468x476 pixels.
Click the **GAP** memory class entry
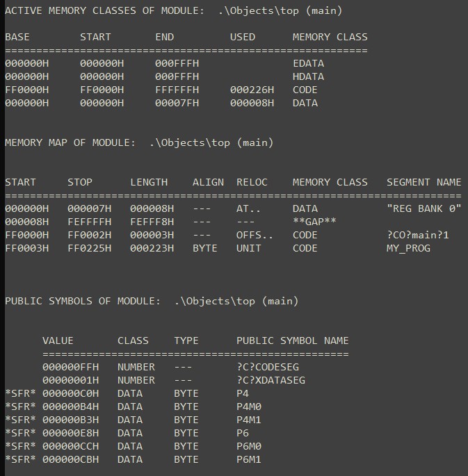(x=314, y=222)
